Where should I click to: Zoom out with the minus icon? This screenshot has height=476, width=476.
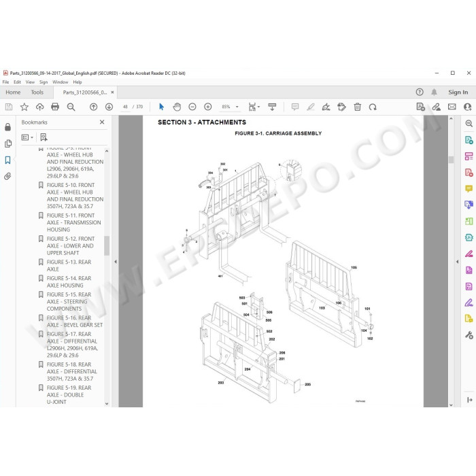tap(192, 107)
